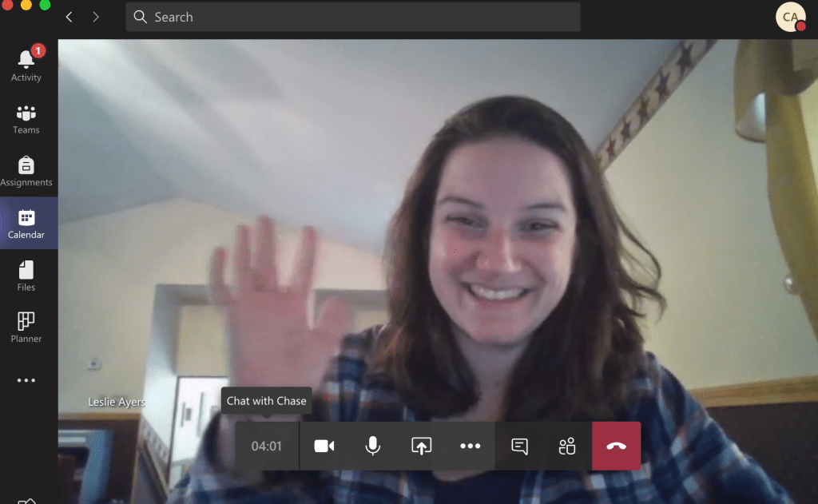Show the meeting conversation chat
The height and width of the screenshot is (504, 818).
pos(519,446)
